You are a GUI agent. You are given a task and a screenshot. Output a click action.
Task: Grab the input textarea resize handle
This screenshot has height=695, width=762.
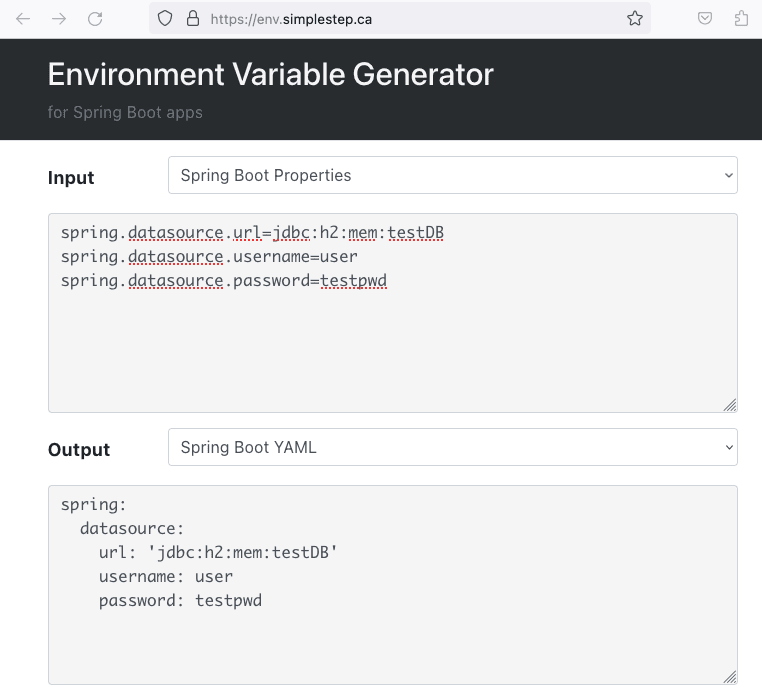pos(729,405)
